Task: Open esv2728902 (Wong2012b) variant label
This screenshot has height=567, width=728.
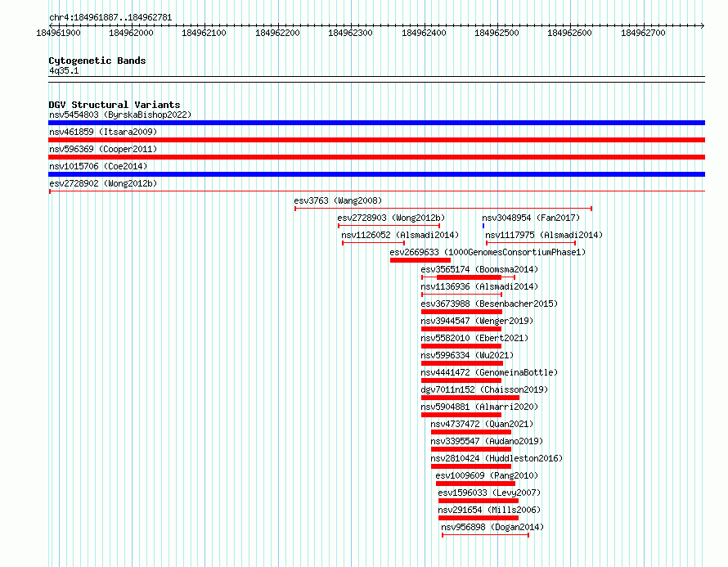Action: pyautogui.click(x=103, y=183)
